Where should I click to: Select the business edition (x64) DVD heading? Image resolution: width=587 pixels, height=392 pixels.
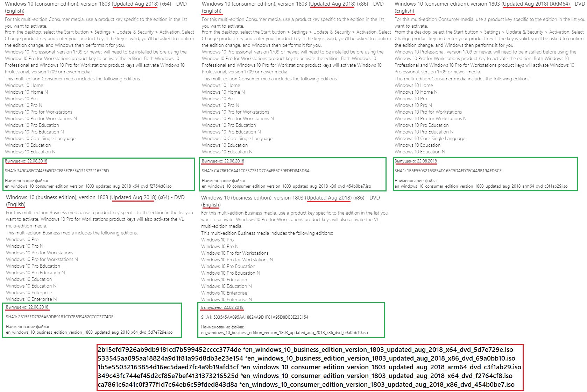pos(95,201)
